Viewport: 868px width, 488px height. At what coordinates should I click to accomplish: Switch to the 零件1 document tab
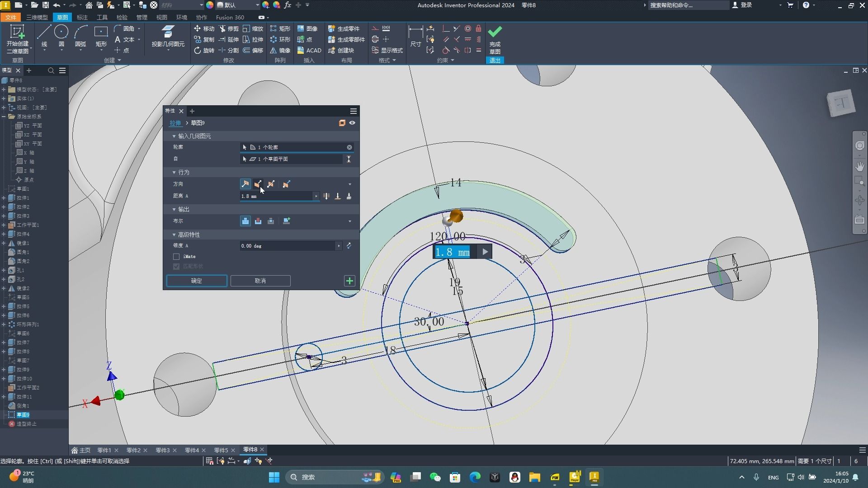click(104, 450)
